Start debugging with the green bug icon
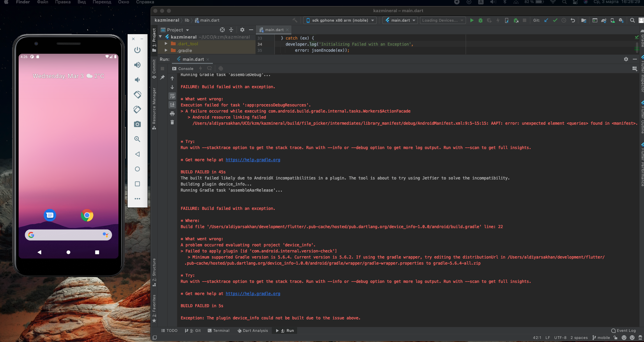 tap(481, 20)
